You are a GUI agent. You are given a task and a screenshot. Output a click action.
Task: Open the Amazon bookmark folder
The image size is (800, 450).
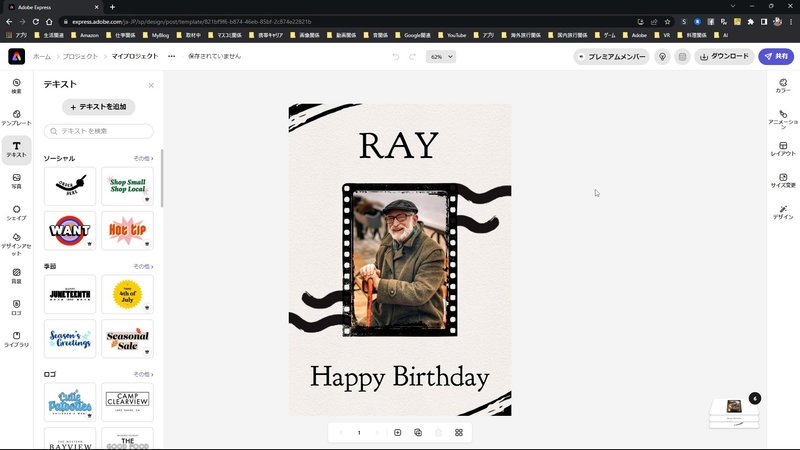(85, 35)
